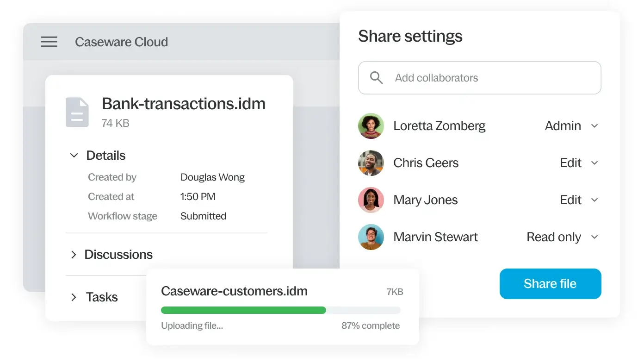
Task: Expand the Tasks section
Action: tap(74, 297)
